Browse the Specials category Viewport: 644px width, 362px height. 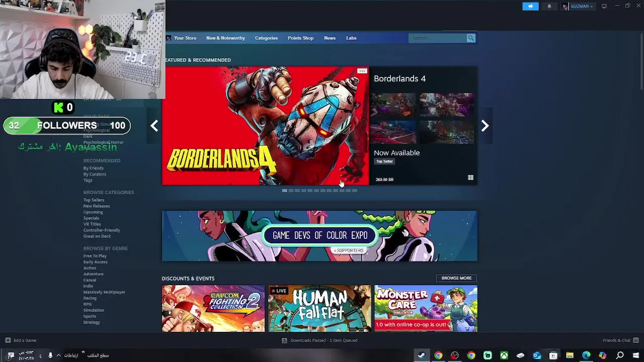91,218
